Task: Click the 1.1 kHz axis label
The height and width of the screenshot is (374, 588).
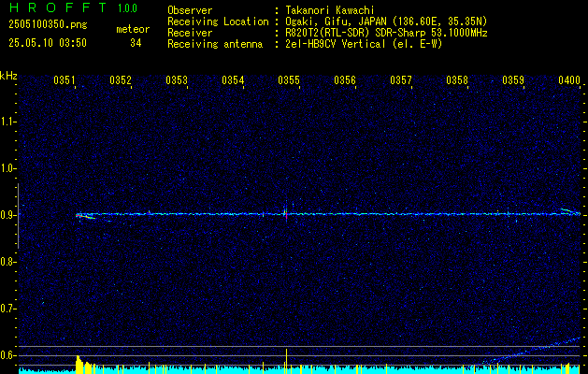Action: click(8, 122)
